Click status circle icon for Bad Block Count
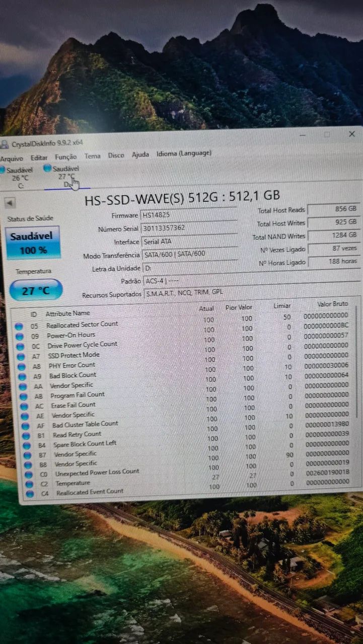Image resolution: width=363 pixels, height=644 pixels. (22, 377)
